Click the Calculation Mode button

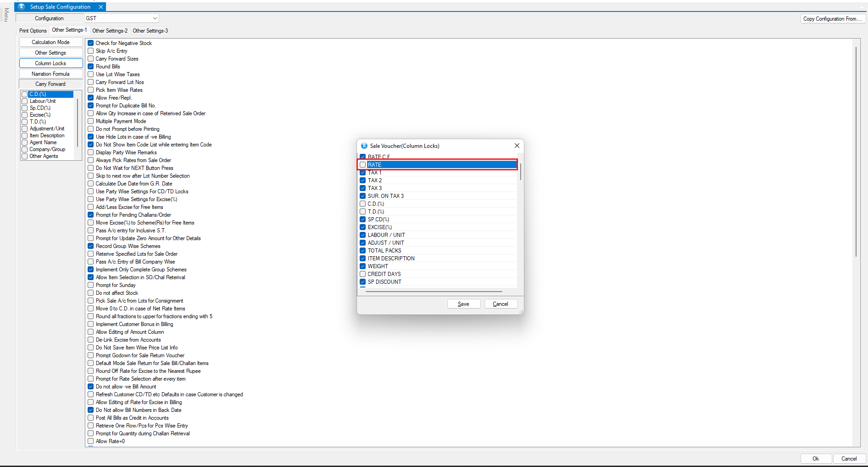coord(50,42)
